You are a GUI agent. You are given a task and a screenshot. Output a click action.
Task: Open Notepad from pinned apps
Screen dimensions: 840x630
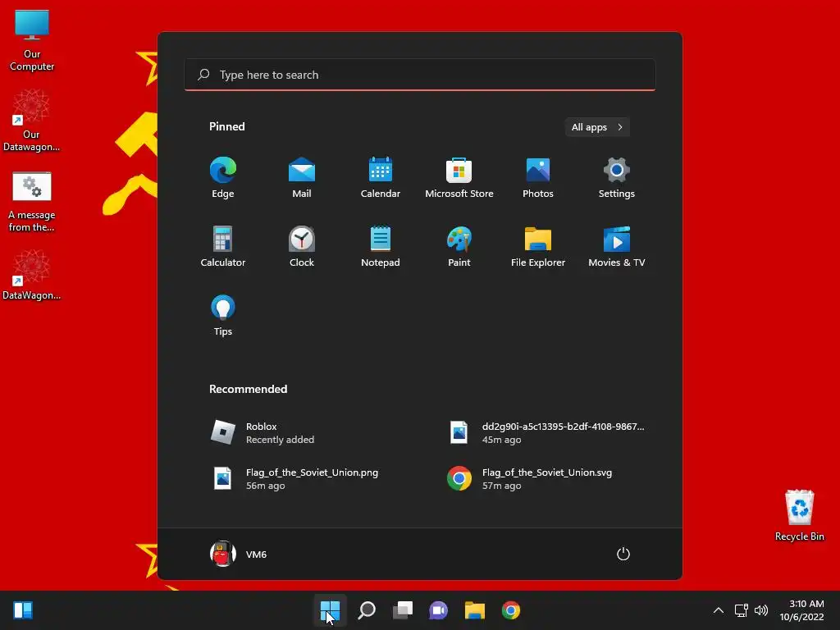pyautogui.click(x=381, y=246)
